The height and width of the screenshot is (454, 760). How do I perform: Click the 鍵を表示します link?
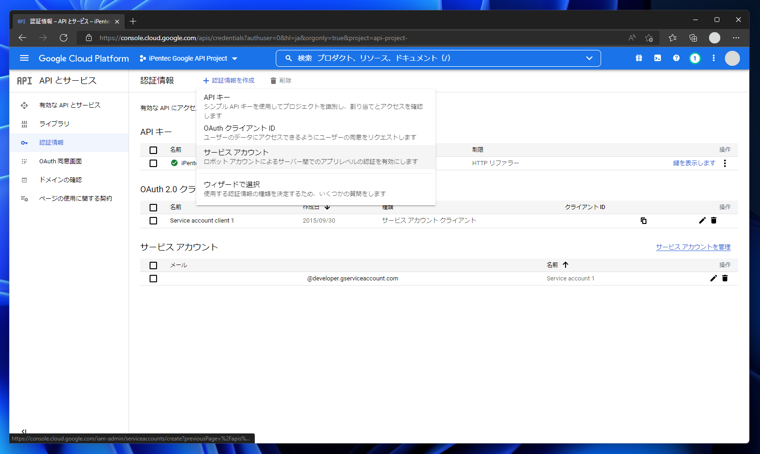(694, 163)
